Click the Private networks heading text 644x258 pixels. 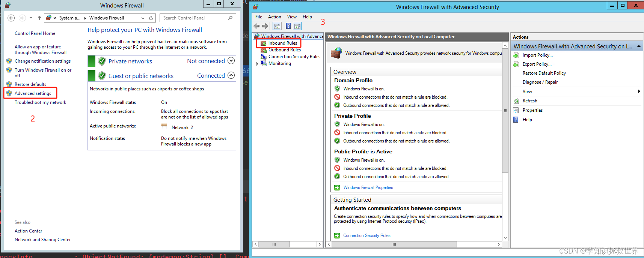click(x=130, y=61)
